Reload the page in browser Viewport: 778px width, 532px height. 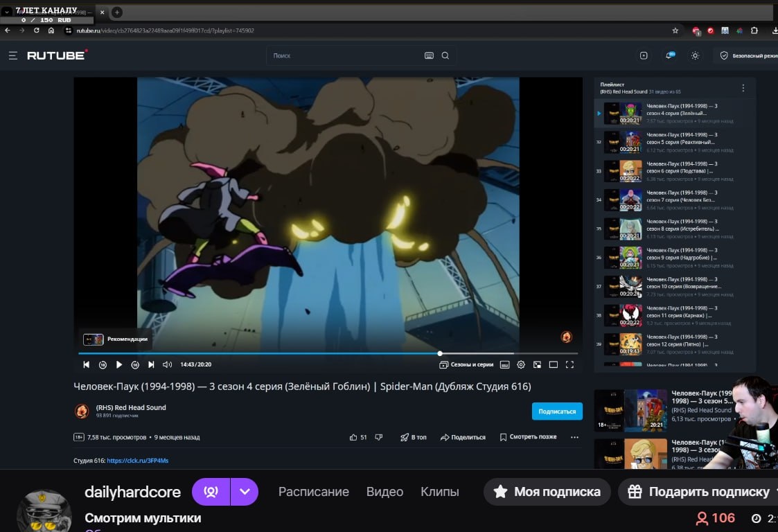(36, 30)
